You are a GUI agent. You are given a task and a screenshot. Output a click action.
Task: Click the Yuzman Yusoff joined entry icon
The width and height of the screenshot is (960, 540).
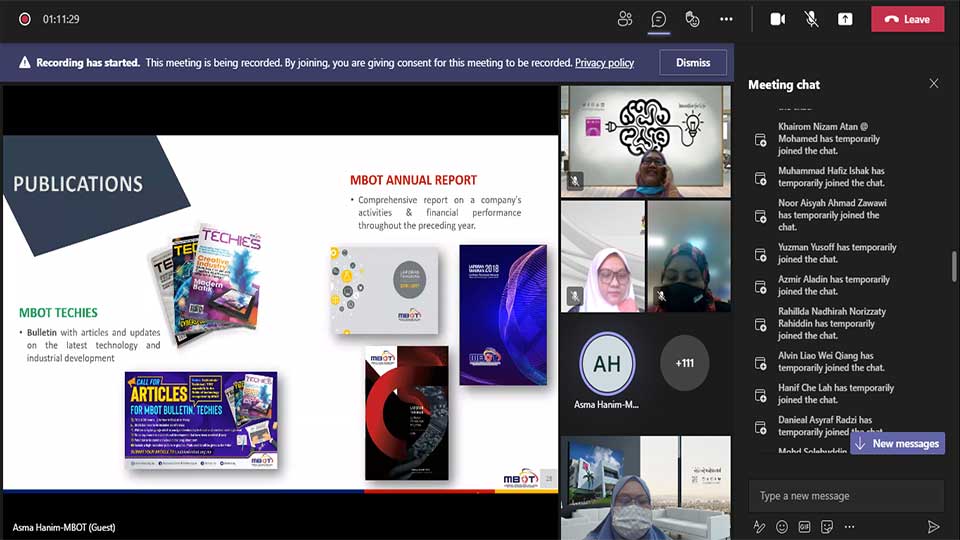[x=760, y=255]
